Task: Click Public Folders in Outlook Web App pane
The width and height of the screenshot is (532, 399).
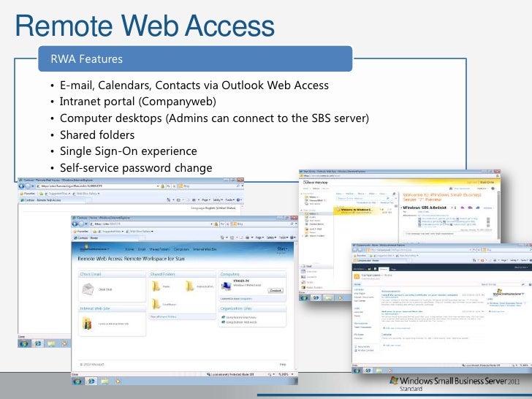Action: tap(312, 287)
